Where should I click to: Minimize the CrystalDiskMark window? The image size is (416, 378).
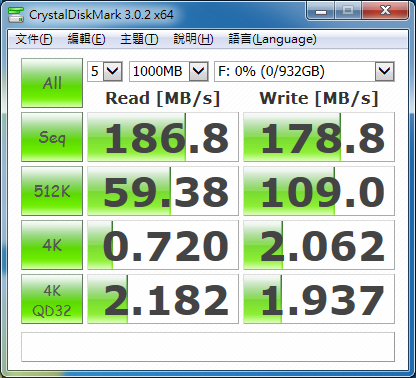click(x=321, y=11)
